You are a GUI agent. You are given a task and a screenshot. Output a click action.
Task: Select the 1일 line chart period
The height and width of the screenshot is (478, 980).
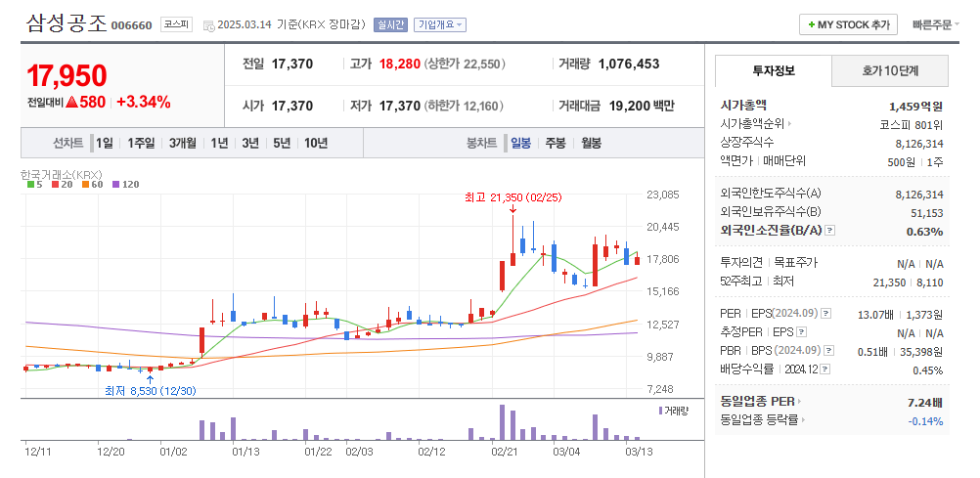(105, 143)
